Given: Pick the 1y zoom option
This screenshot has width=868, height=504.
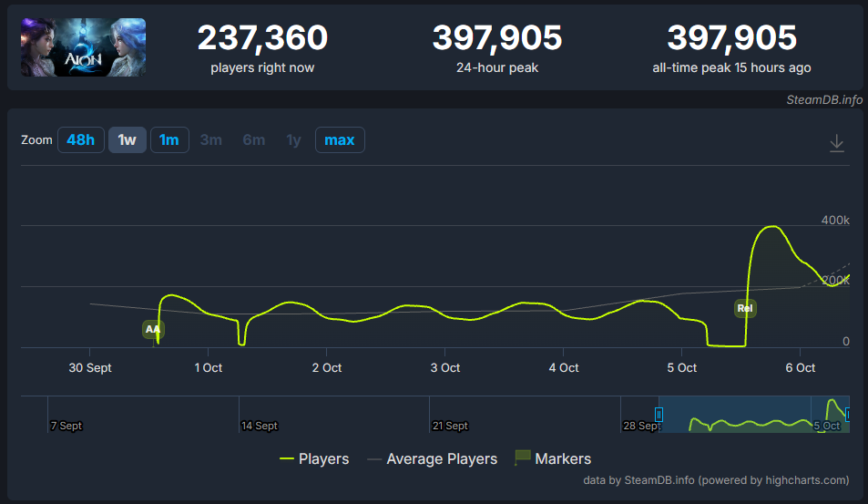Looking at the screenshot, I should click(293, 140).
